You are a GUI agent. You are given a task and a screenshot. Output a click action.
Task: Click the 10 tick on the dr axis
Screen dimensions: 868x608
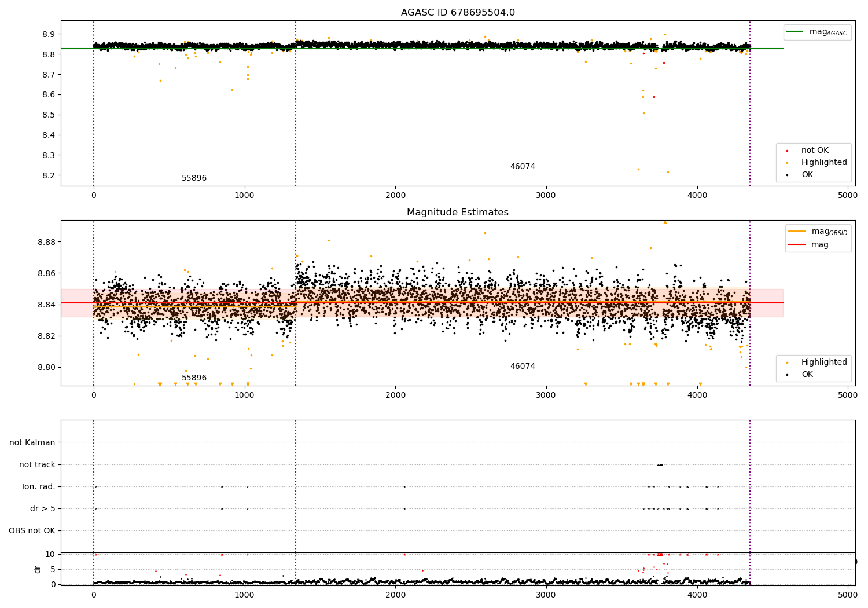(x=50, y=555)
